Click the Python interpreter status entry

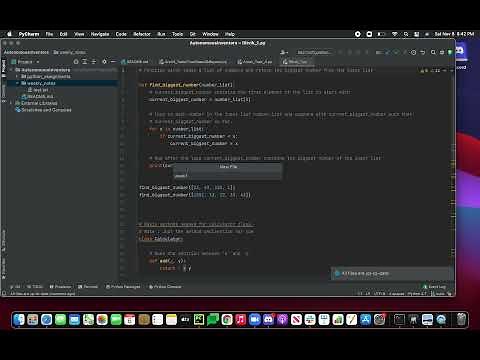pyautogui.click(x=417, y=294)
